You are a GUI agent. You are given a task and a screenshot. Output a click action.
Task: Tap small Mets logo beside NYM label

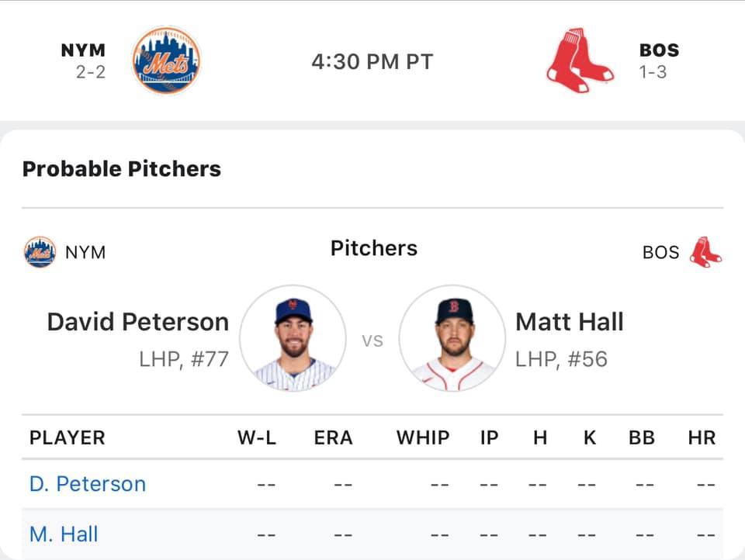[x=40, y=252]
